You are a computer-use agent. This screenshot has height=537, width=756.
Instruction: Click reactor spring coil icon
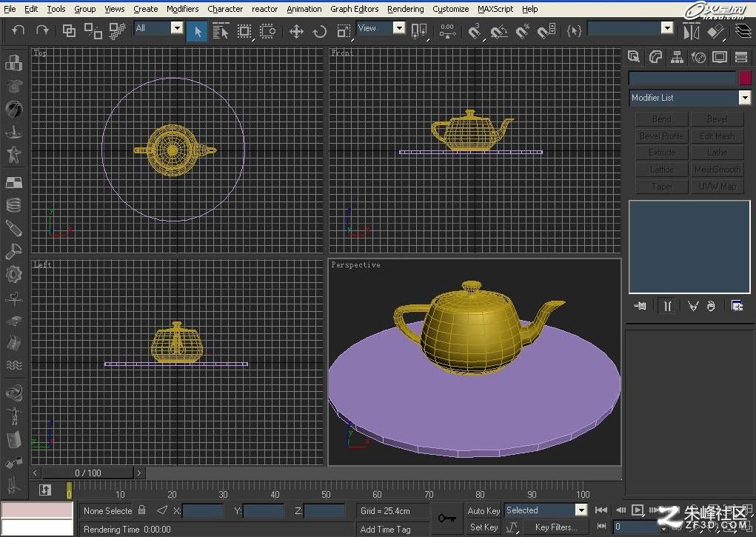14,205
